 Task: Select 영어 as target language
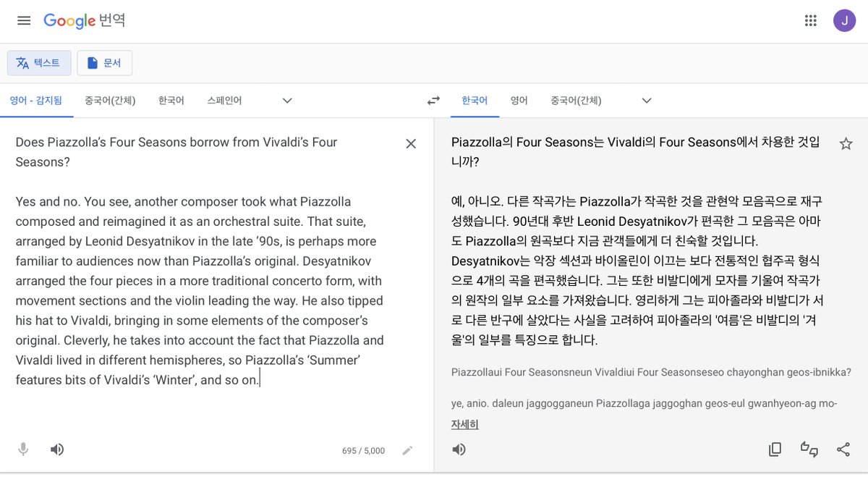click(x=519, y=101)
